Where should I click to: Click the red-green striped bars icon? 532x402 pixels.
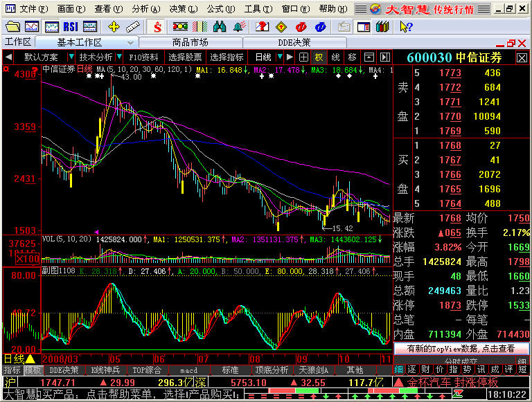click(x=199, y=26)
